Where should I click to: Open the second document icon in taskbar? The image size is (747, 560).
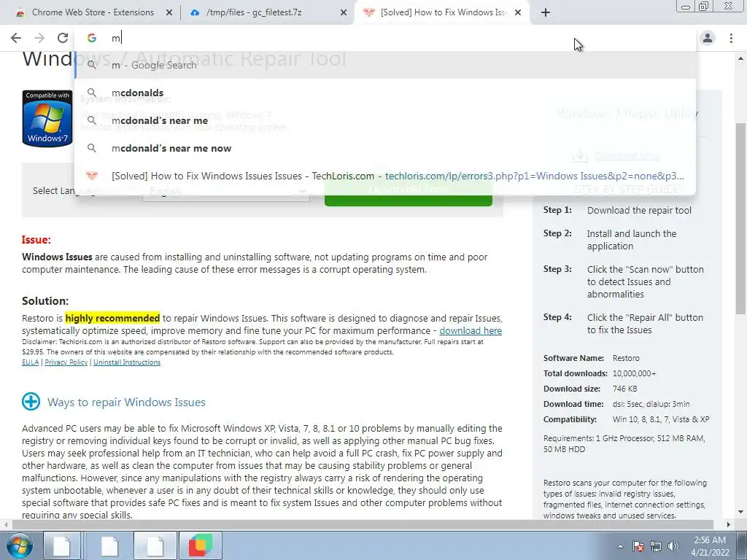pos(109,545)
